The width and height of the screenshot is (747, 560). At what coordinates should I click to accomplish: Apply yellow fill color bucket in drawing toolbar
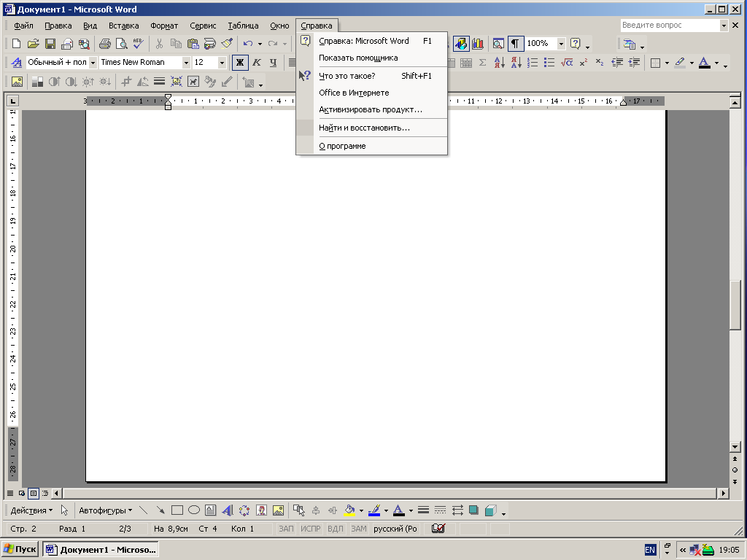coord(349,510)
